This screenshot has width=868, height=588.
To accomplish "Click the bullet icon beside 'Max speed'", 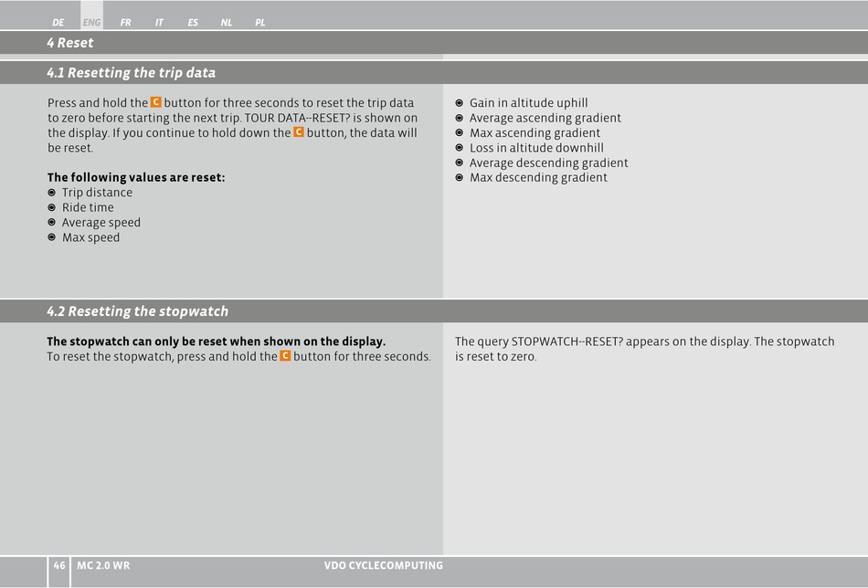I will [51, 237].
